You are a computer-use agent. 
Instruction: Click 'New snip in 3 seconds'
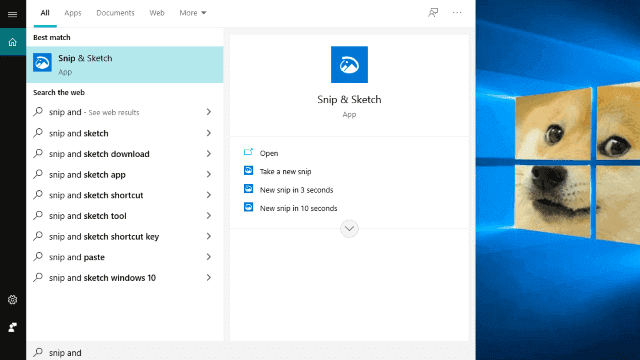point(296,190)
